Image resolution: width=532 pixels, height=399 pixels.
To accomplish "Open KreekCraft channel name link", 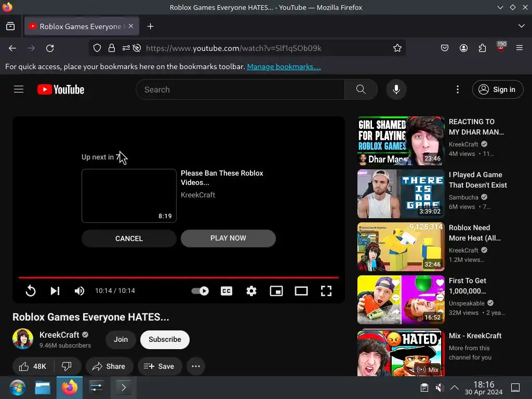I will click(59, 335).
